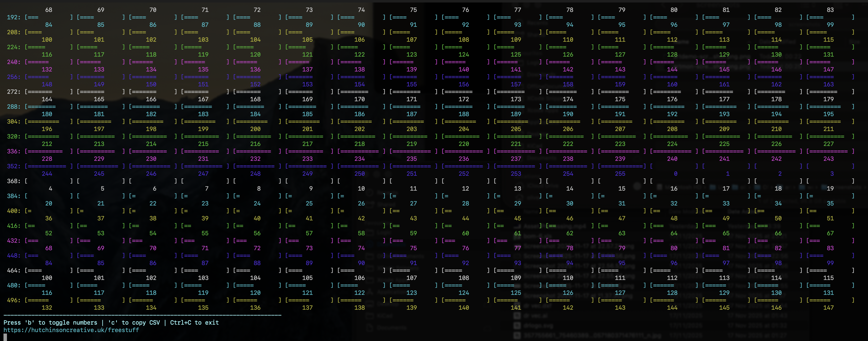Click row label 192 at far left

(x=12, y=17)
